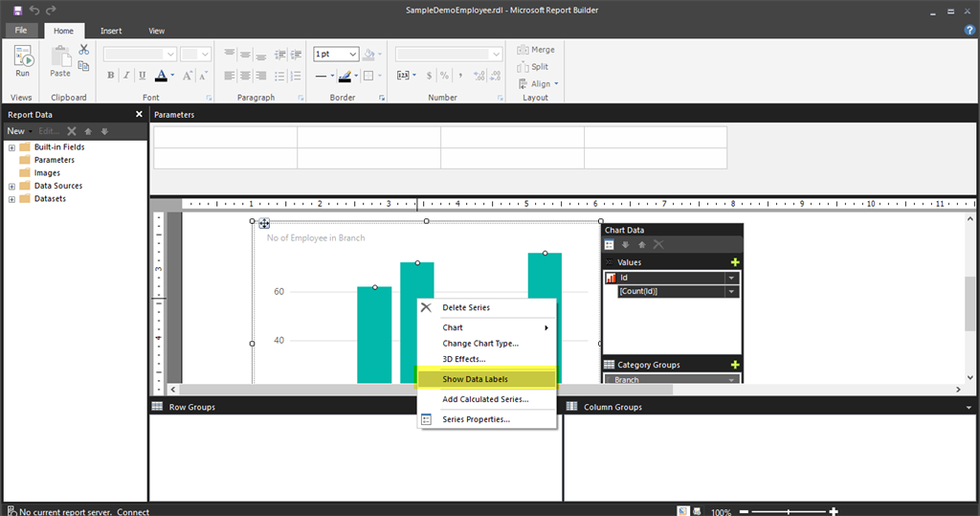Apply comma thousands separator format

pos(460,76)
